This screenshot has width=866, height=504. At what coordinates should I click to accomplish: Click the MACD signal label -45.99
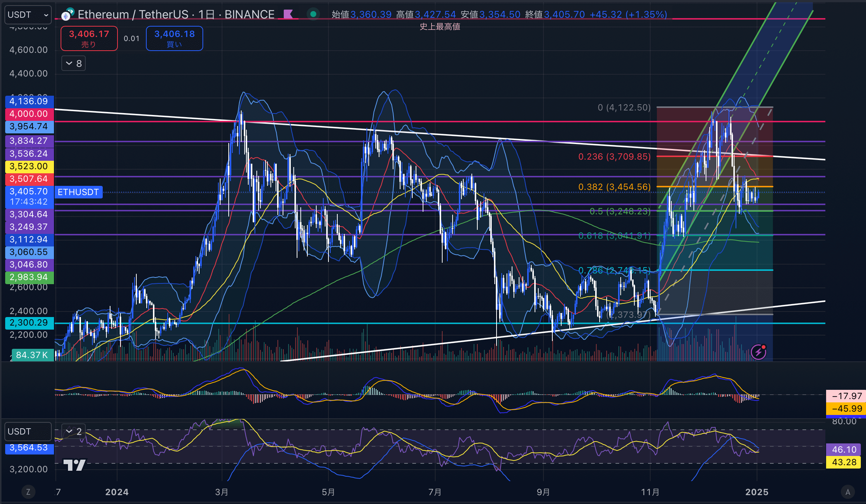(846, 409)
